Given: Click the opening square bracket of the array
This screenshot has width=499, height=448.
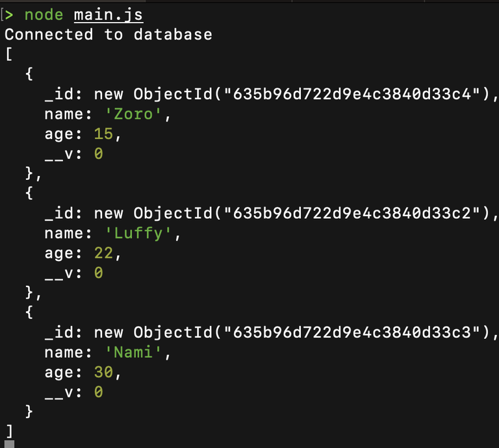Looking at the screenshot, I should pyautogui.click(x=9, y=54).
